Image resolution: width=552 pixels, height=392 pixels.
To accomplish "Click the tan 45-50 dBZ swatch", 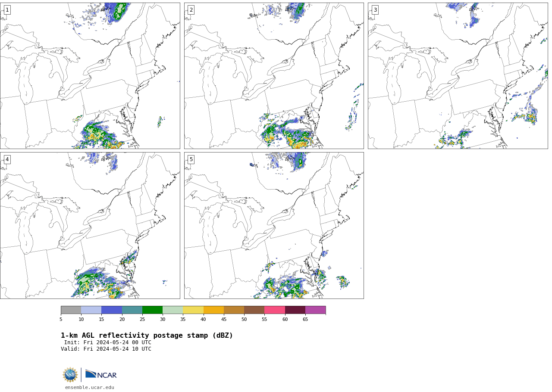I will pos(234,310).
